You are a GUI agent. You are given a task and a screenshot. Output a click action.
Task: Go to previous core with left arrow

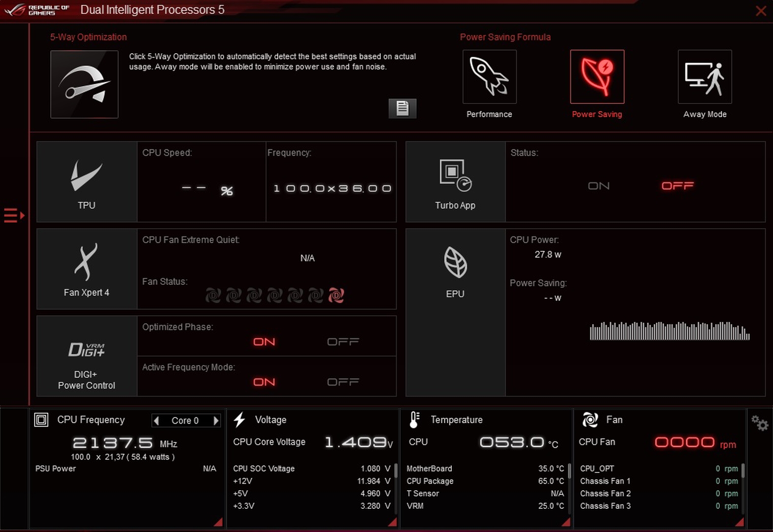pyautogui.click(x=157, y=421)
